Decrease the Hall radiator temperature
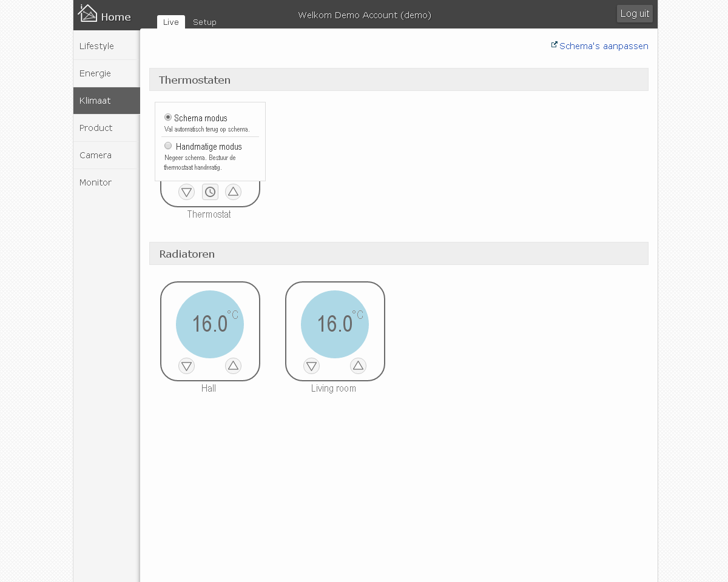The width and height of the screenshot is (728, 582). click(x=186, y=366)
